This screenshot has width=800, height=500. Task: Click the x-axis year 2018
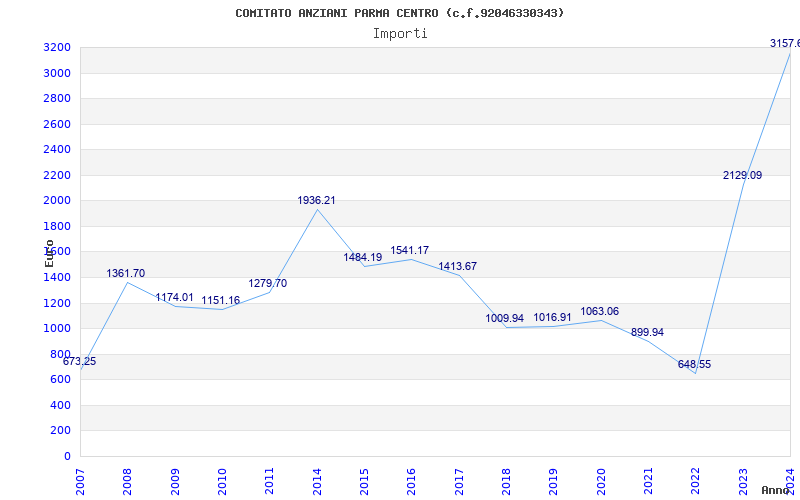506,482
